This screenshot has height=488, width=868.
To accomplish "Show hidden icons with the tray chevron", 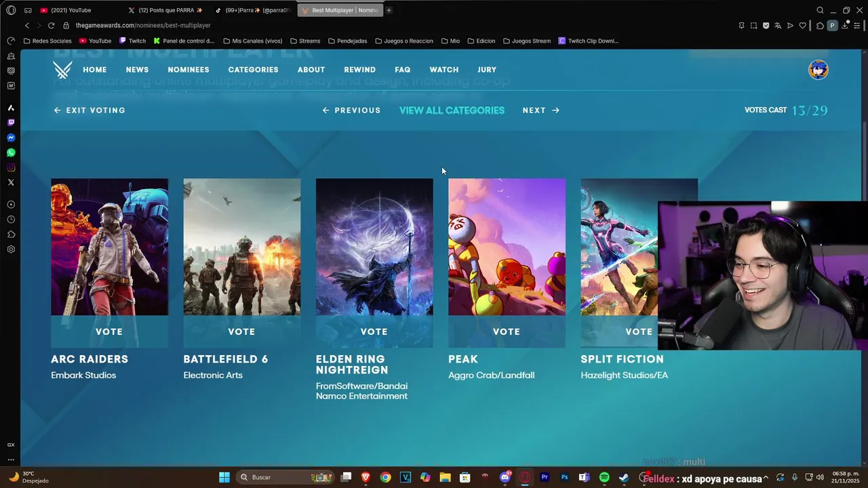I will click(767, 477).
